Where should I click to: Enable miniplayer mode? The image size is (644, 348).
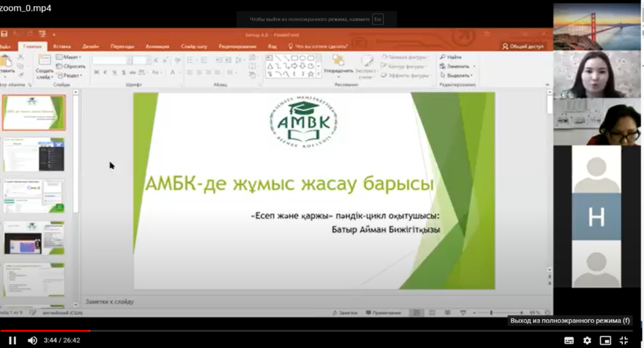[605, 340]
